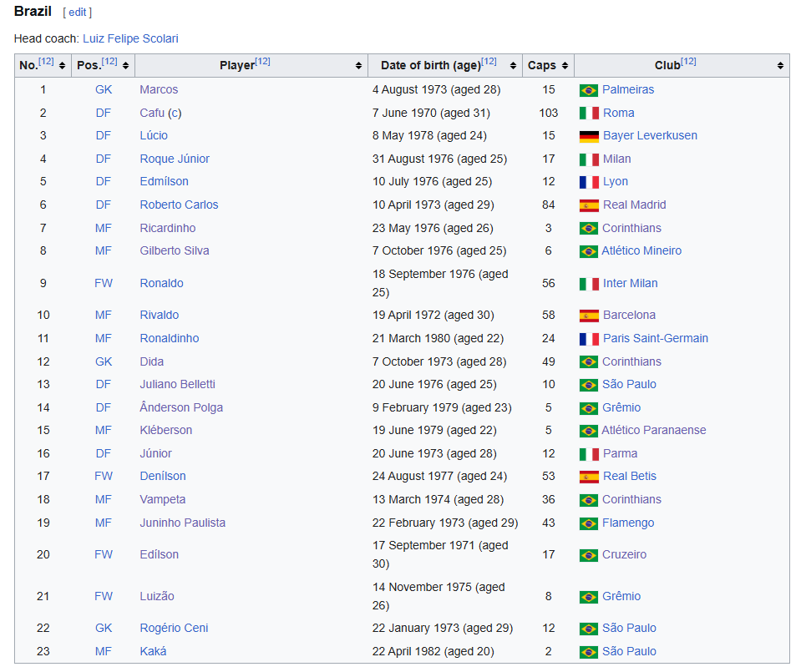
Task: Select the date 22 April 1982 (aged 20)
Action: 433,652
